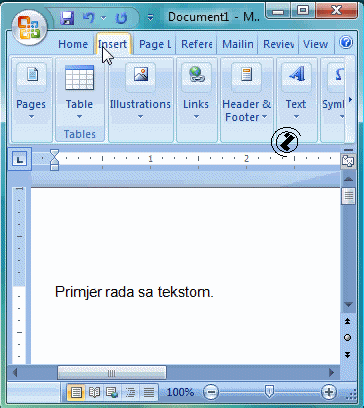Switch to the Home tab
The image size is (364, 408).
tap(73, 44)
